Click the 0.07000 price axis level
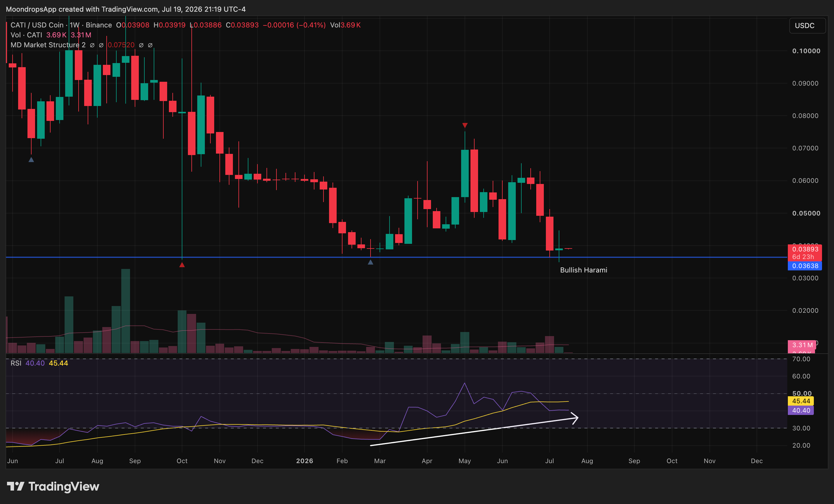Viewport: 834px width, 504px height. (x=805, y=148)
